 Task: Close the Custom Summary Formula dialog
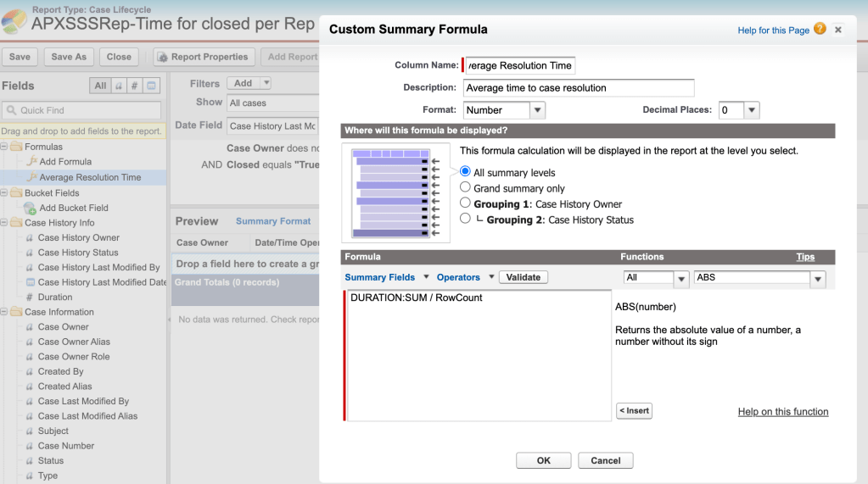coord(838,30)
